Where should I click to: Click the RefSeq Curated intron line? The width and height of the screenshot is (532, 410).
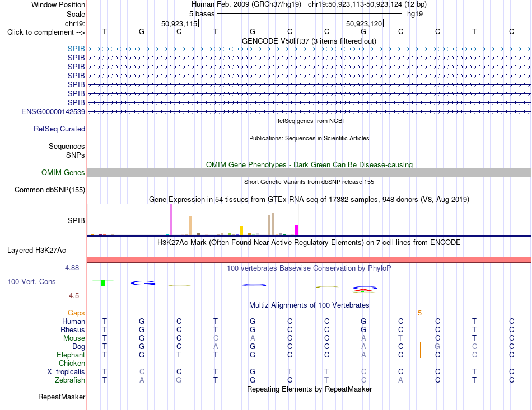[x=309, y=129]
